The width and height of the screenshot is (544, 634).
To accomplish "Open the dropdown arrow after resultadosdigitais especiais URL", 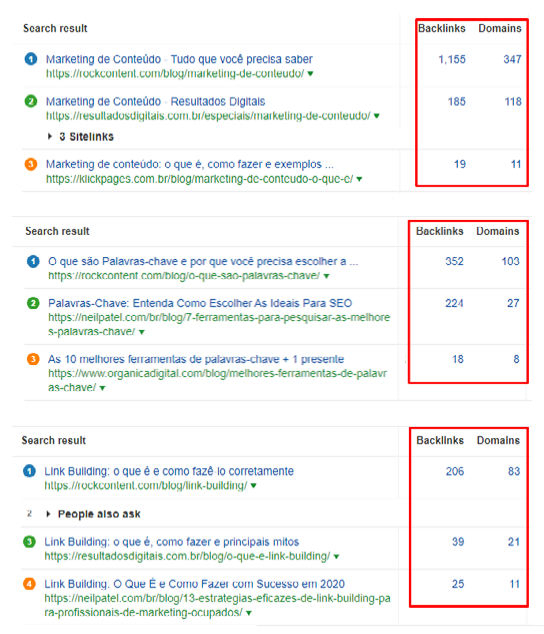I will click(377, 116).
